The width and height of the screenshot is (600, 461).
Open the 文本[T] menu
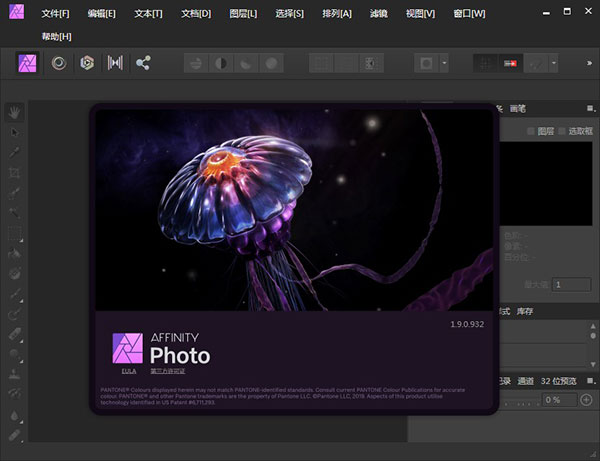pyautogui.click(x=148, y=14)
